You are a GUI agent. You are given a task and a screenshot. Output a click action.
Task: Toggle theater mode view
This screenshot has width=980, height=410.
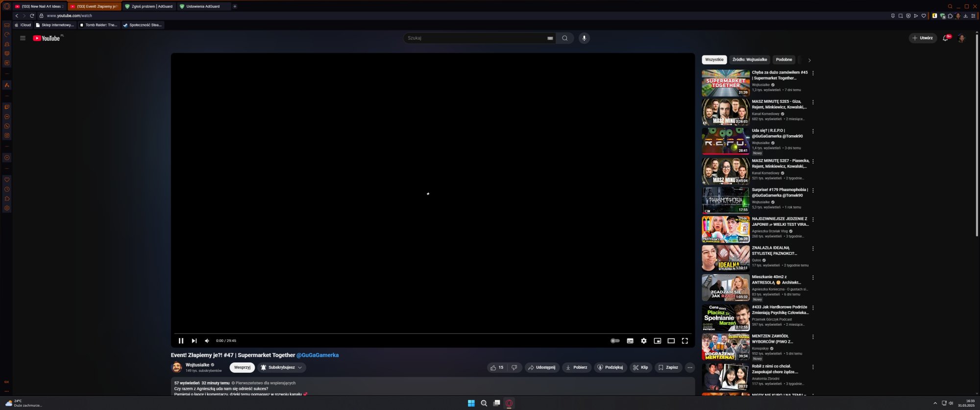(x=671, y=341)
